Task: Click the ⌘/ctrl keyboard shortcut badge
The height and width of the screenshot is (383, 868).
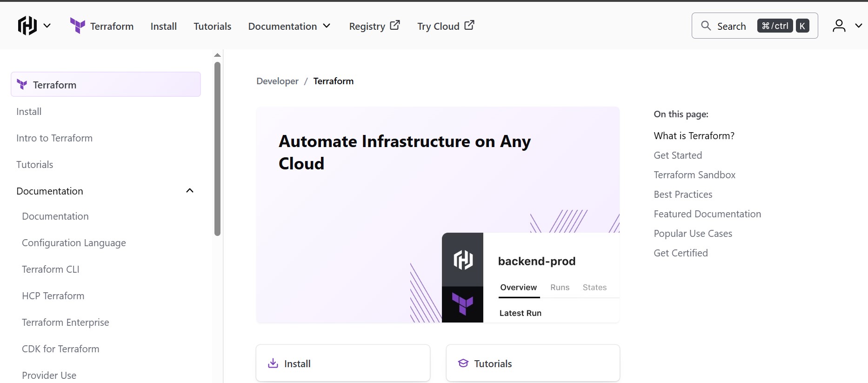Action: pos(775,26)
